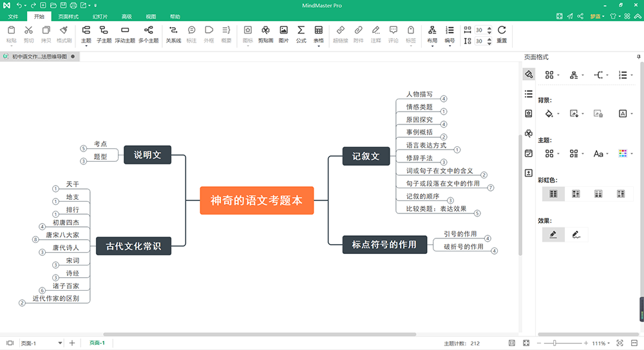Click the Note (注释) icon
The width and height of the screenshot is (644, 350).
tap(376, 30)
